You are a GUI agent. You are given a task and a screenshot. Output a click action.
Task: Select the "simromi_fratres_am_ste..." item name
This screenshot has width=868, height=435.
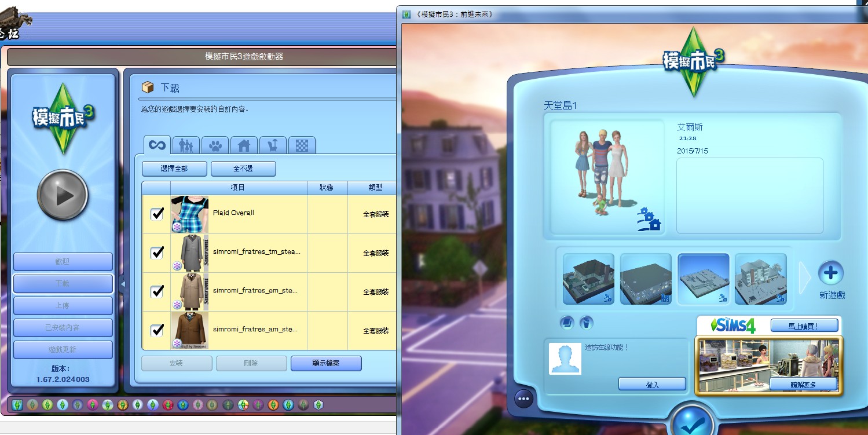pos(255,329)
